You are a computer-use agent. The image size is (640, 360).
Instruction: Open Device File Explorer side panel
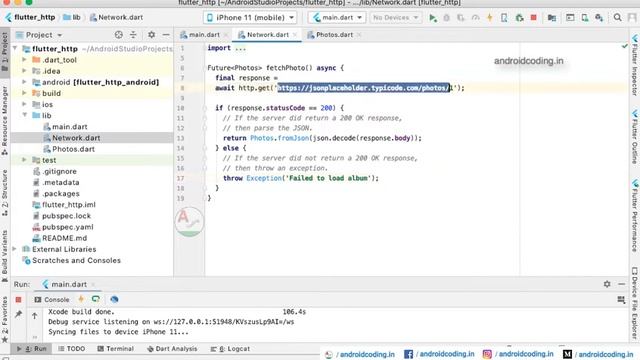click(635, 303)
